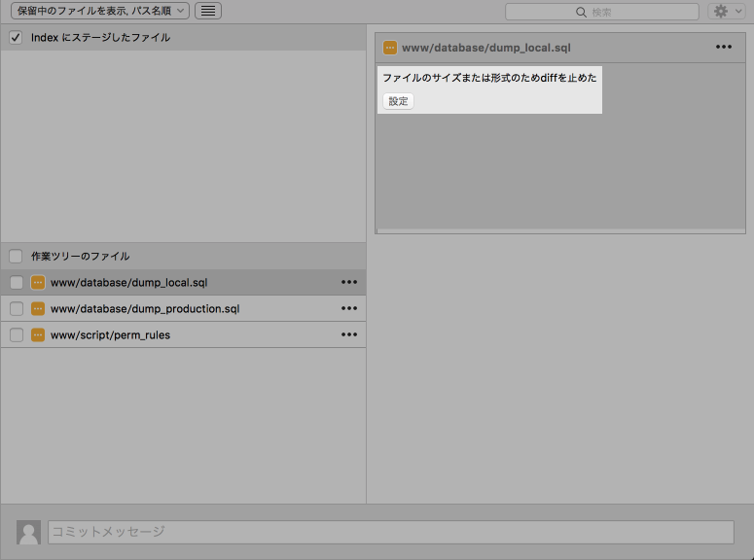Open the ellipsis menu for dump_production.sql row
The image size is (754, 560).
(349, 309)
